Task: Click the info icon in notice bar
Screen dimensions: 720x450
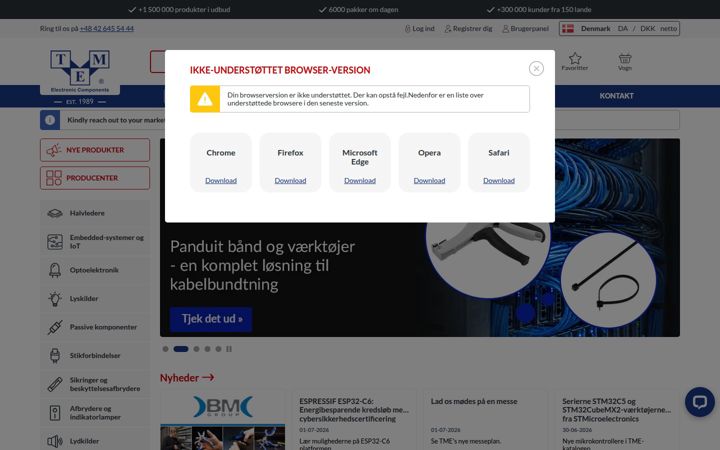Action: point(50,120)
